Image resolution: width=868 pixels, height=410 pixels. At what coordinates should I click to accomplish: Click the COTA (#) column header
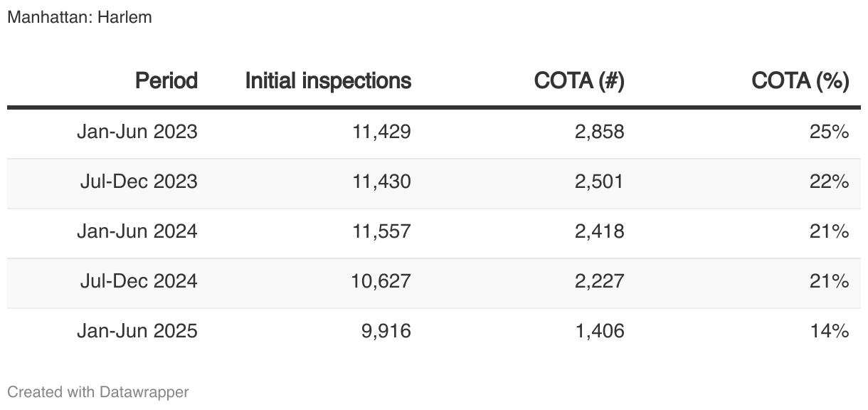[579, 81]
